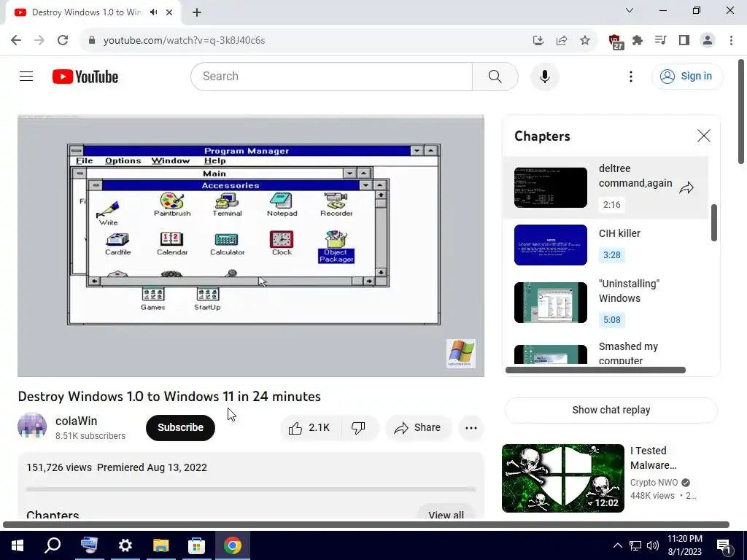Jump to timestamp 2:16

click(612, 205)
